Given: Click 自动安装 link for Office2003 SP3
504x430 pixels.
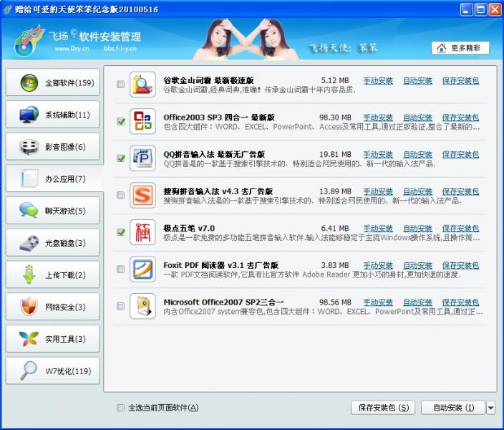Looking at the screenshot, I should (x=417, y=118).
